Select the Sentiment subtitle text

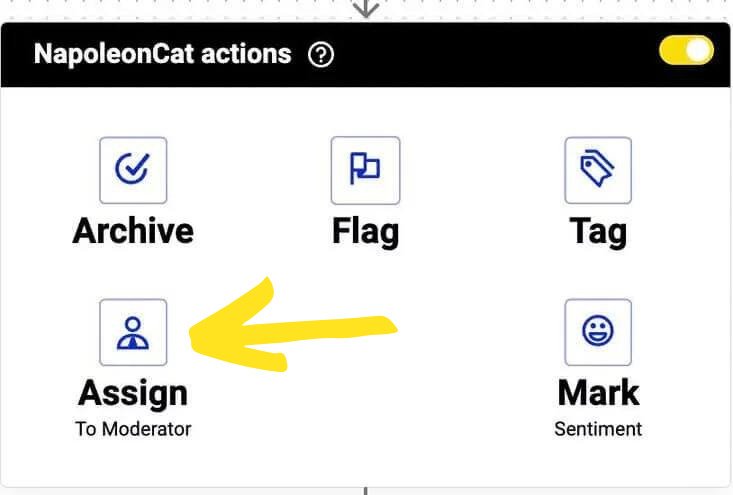pyautogui.click(x=598, y=429)
